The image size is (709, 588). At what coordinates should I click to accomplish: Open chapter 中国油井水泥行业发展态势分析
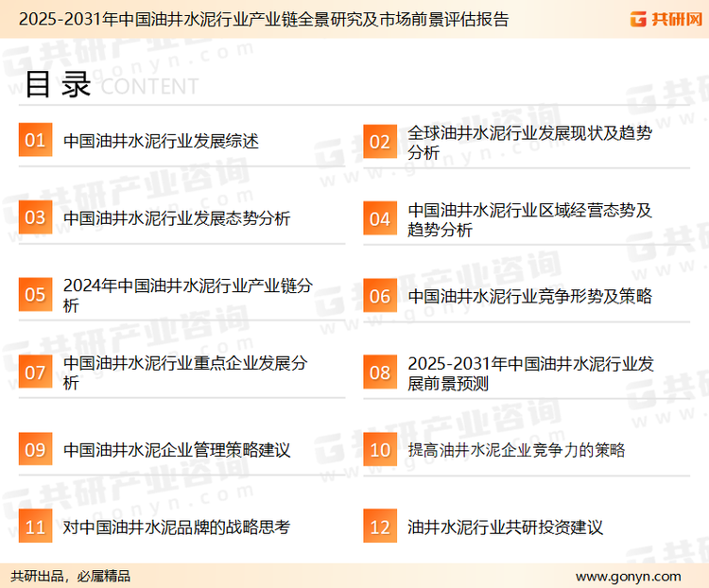177,218
